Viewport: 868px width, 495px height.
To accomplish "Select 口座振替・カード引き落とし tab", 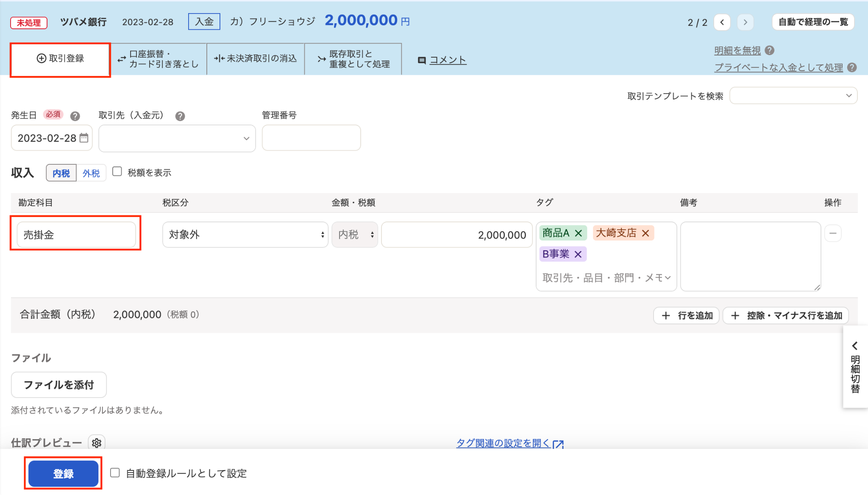I will pyautogui.click(x=159, y=59).
